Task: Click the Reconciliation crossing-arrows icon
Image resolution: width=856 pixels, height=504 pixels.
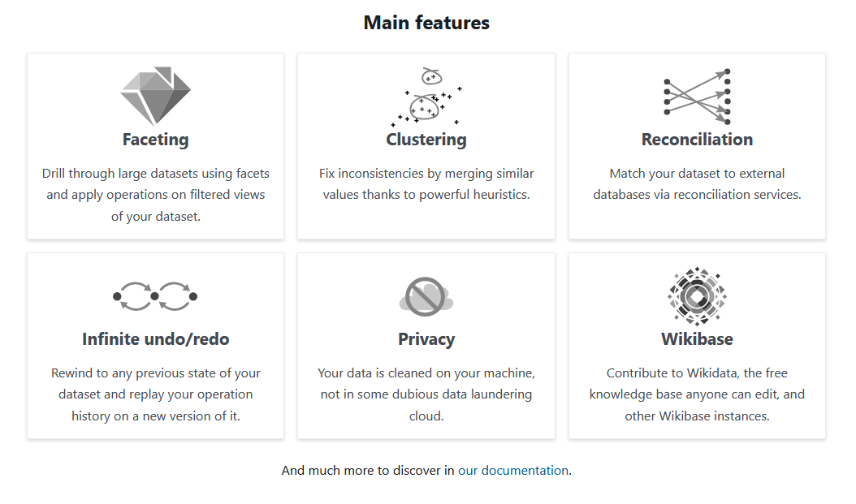Action: (697, 97)
